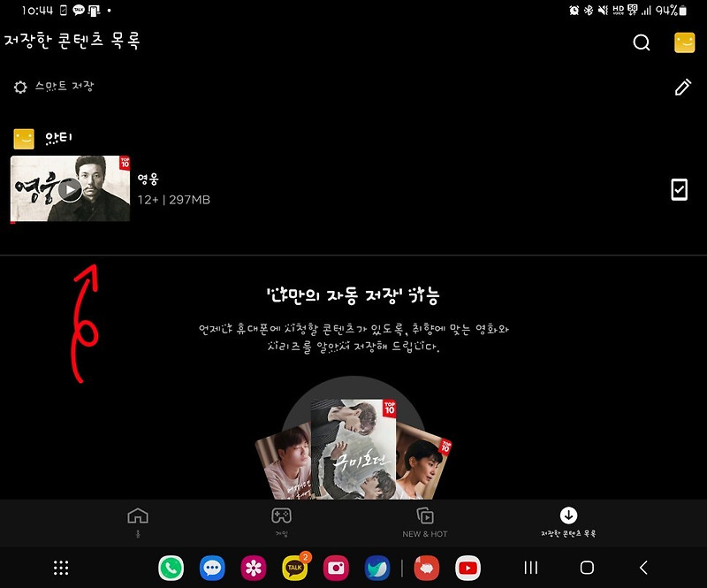
Task: Tap the 앤티 profile name
Action: tap(58, 138)
